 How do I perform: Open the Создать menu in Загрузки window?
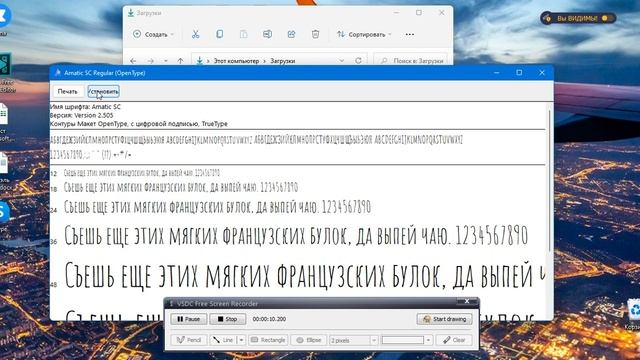click(x=153, y=34)
